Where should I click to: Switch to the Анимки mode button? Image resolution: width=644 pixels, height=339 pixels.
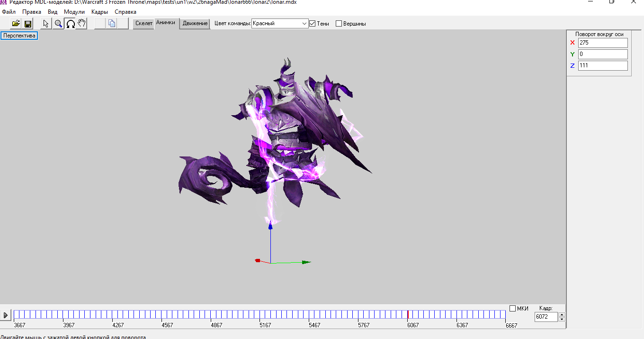167,23
